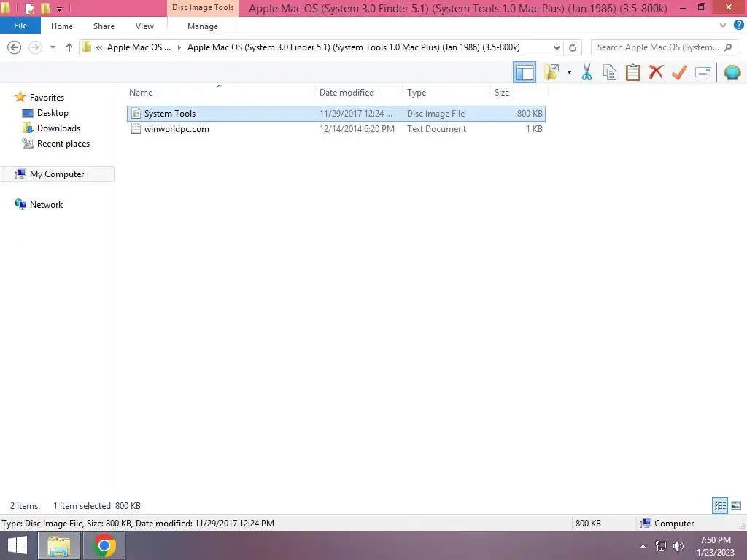Image resolution: width=747 pixels, height=560 pixels.
Task: Open the recent locations dropdown arrow
Action: 53,47
